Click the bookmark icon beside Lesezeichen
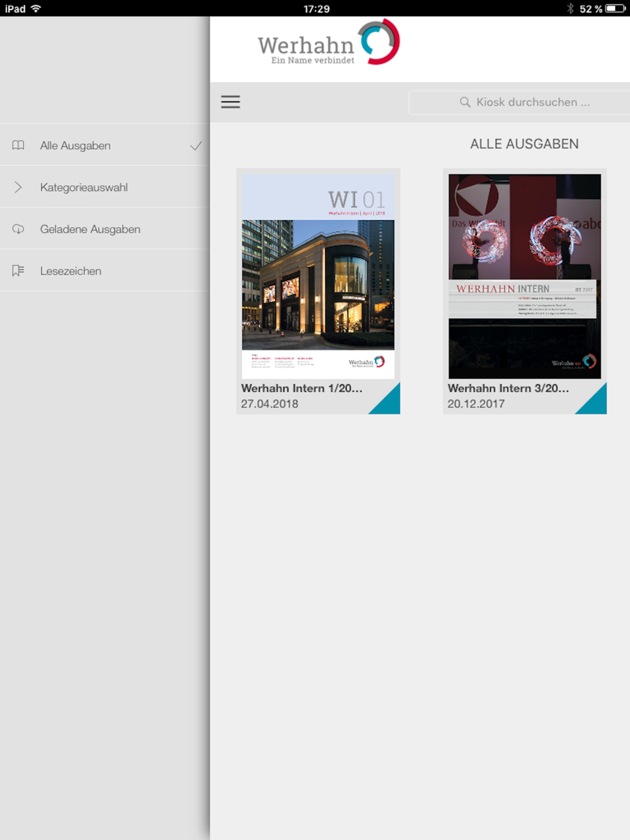This screenshot has width=630, height=840. [18, 271]
